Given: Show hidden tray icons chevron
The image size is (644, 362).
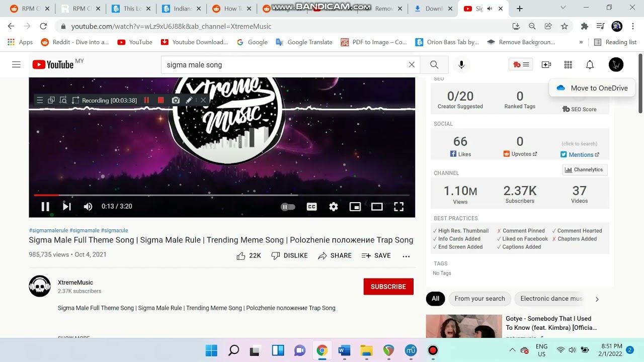Looking at the screenshot, I should [x=512, y=350].
